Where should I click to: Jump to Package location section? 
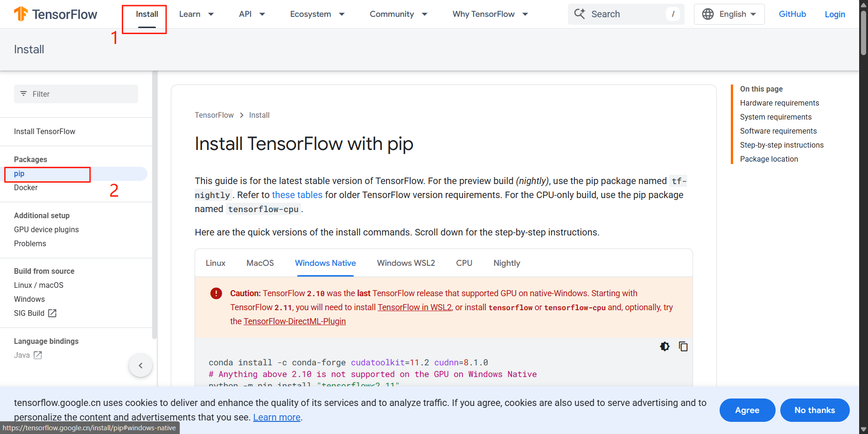[x=769, y=159]
